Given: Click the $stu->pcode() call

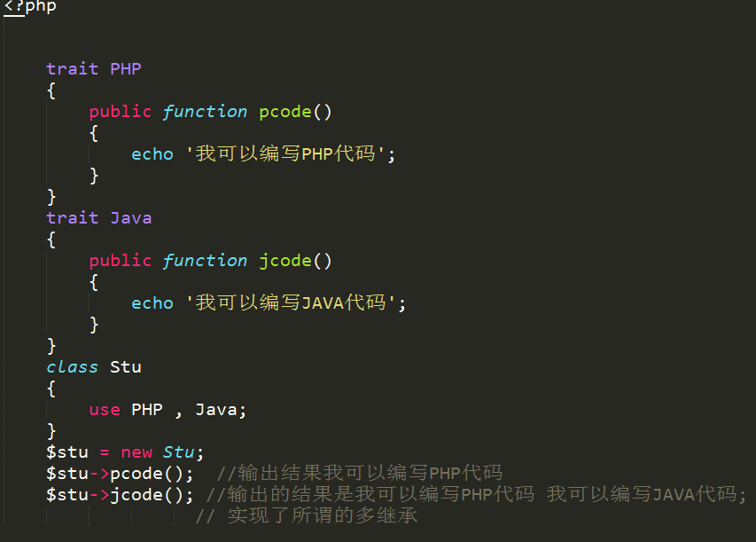Looking at the screenshot, I should click(x=120, y=474).
